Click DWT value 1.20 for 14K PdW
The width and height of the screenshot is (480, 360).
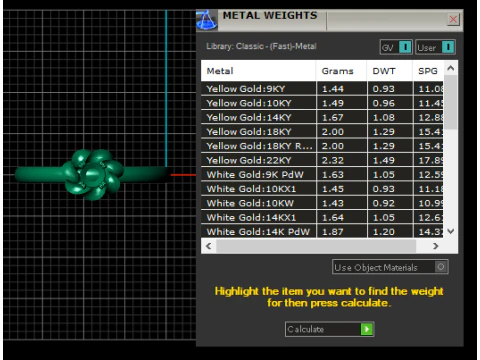pyautogui.click(x=384, y=232)
